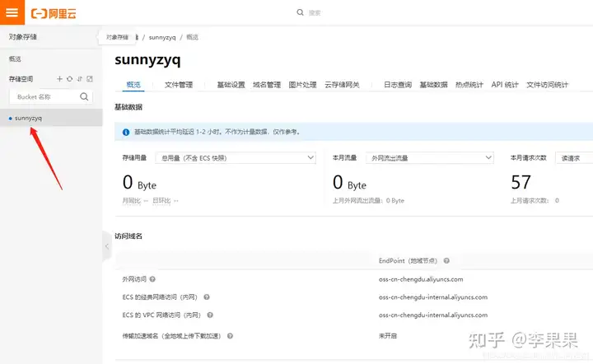Viewport: 593px width, 364px height.
Task: Click the ECS 经典网络 internal endpoint value
Action: pos(433,297)
